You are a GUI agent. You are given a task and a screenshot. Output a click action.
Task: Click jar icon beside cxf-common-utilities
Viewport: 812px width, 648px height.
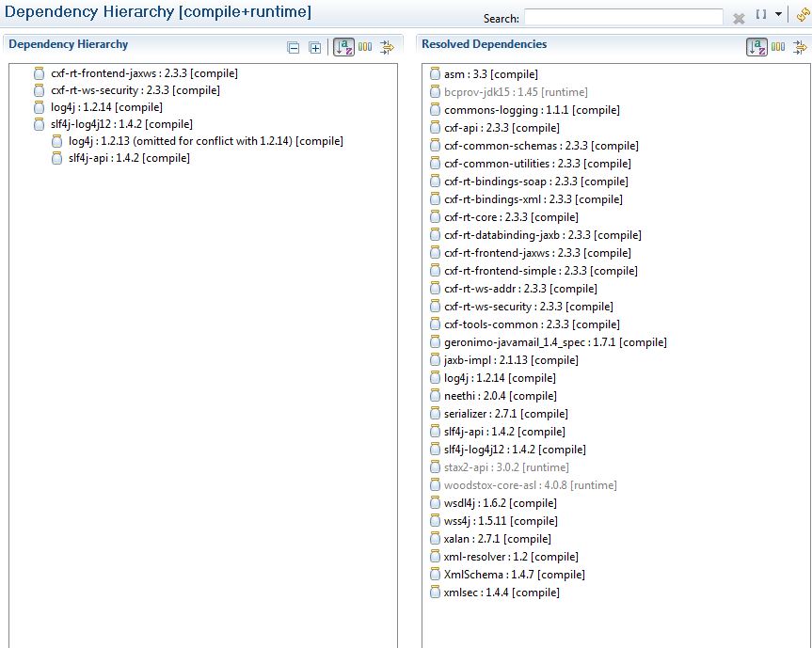tap(435, 164)
